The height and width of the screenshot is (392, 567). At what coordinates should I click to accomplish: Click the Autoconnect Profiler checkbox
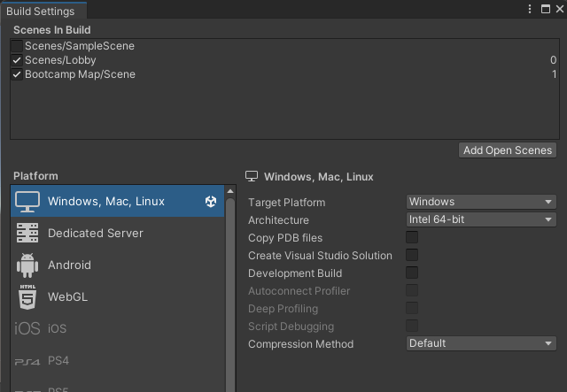[x=412, y=290]
